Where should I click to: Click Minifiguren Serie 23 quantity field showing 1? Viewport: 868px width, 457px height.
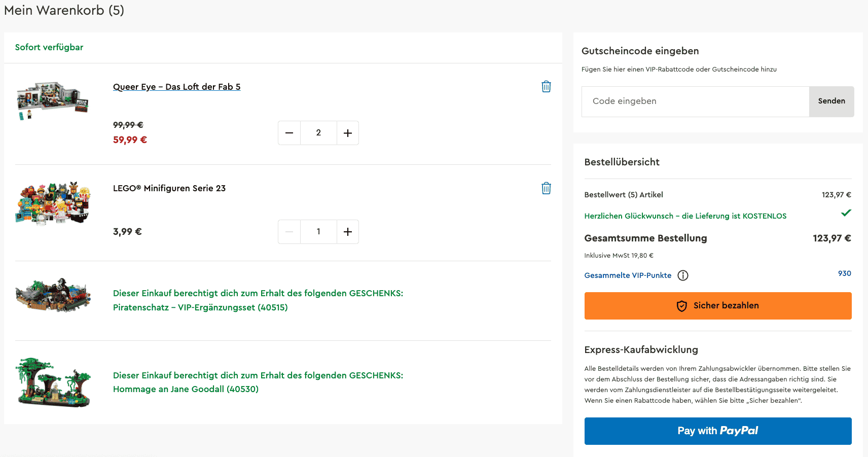318,232
